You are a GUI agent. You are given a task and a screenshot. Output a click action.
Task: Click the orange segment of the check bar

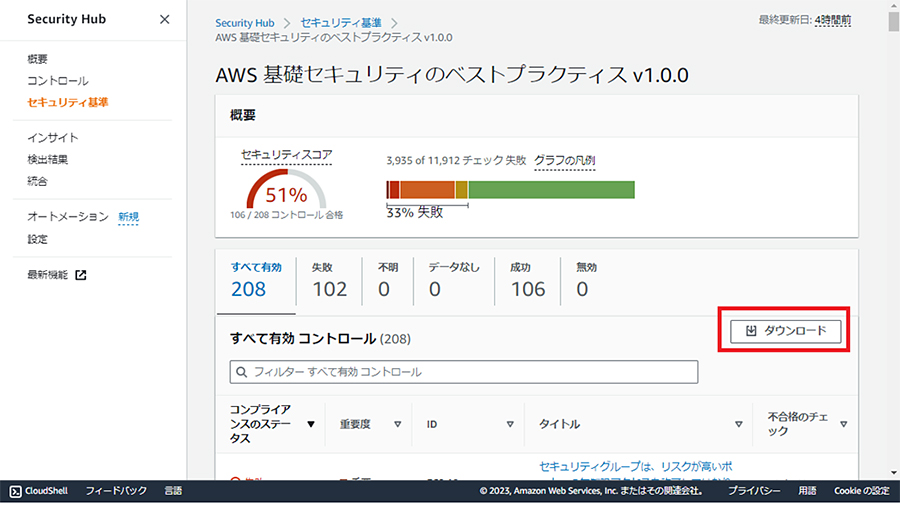(x=427, y=190)
